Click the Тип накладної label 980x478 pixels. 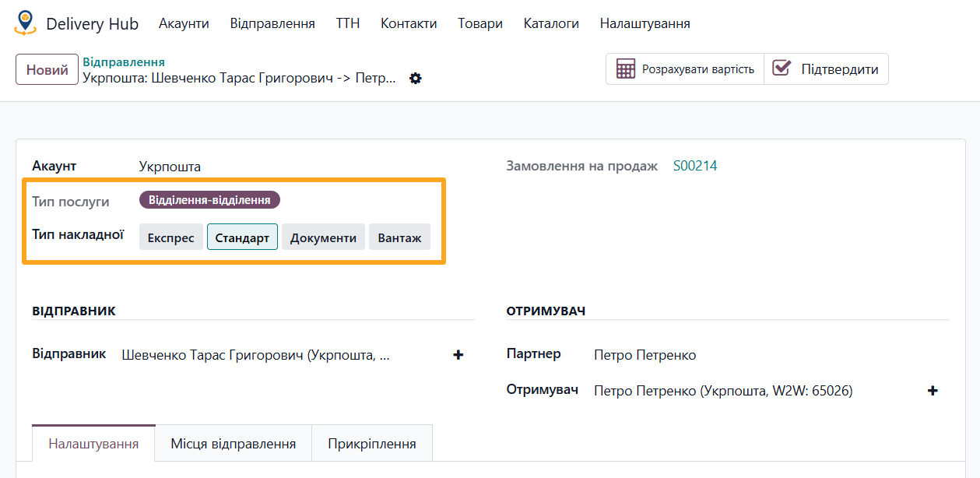pyautogui.click(x=78, y=234)
